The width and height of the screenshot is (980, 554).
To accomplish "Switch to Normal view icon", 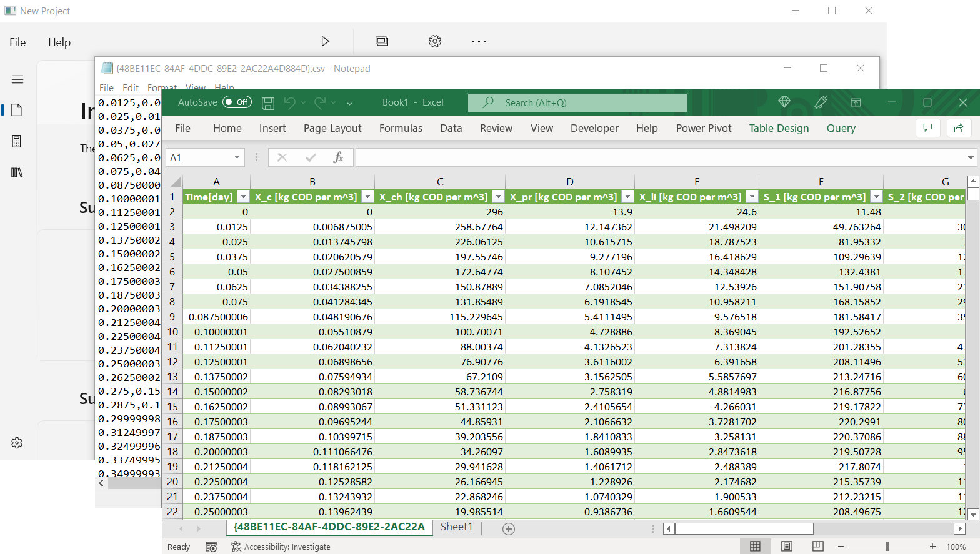I will tap(755, 547).
